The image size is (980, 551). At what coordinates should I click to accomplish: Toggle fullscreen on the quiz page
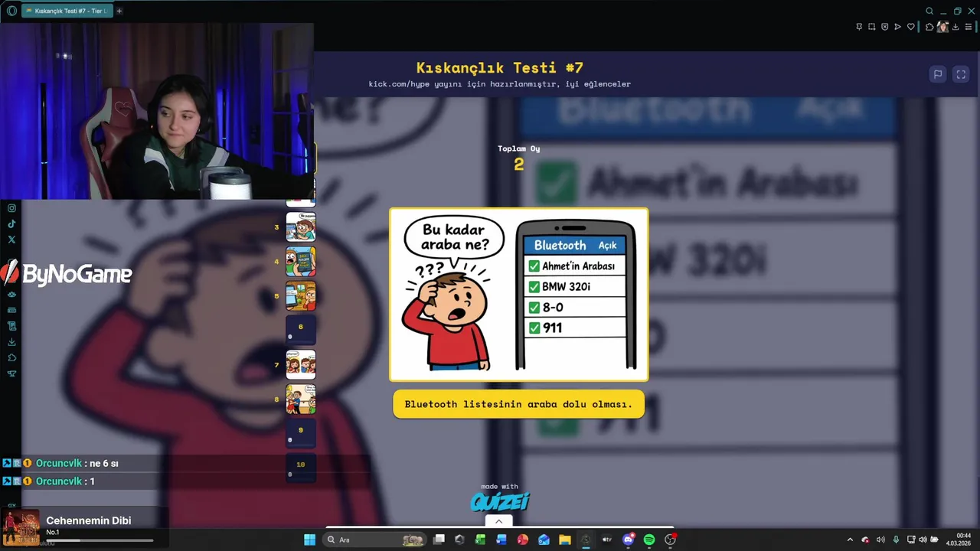point(961,74)
